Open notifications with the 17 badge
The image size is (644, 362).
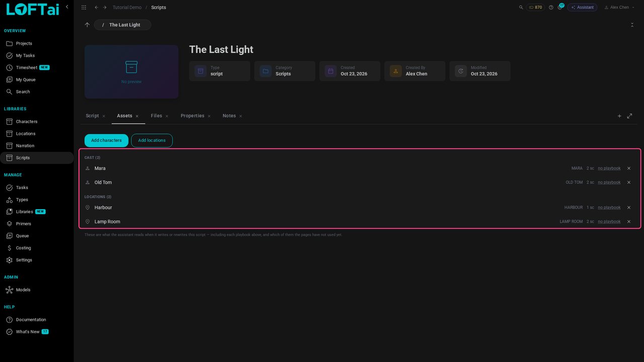(x=560, y=7)
